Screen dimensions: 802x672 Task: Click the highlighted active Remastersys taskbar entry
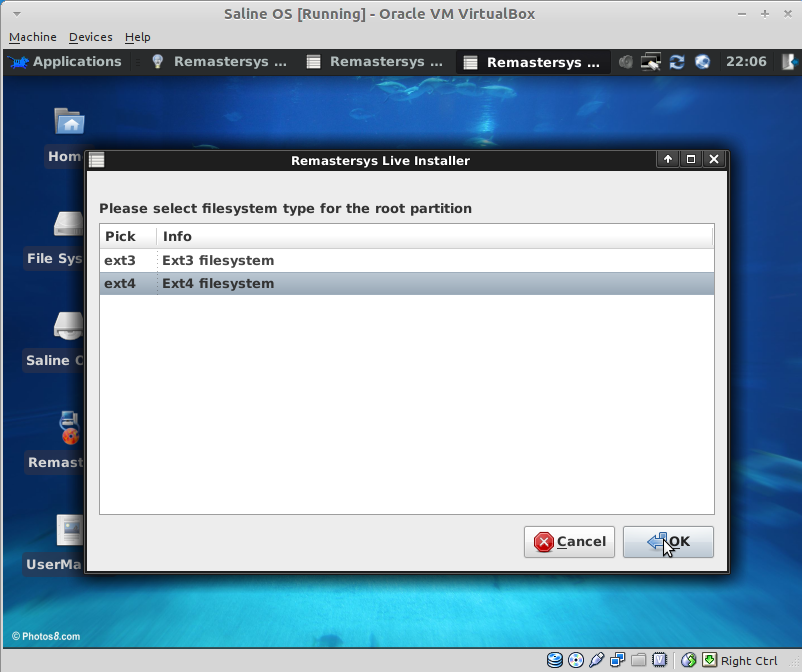[x=532, y=62]
